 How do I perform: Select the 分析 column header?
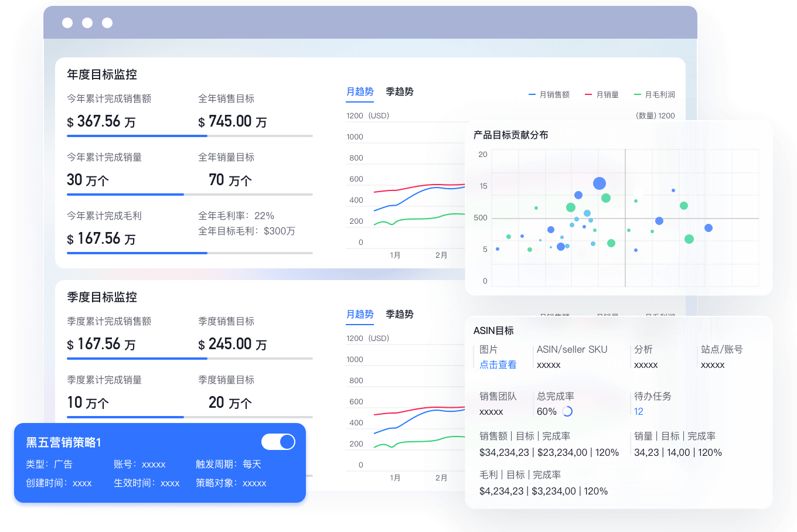click(x=643, y=349)
